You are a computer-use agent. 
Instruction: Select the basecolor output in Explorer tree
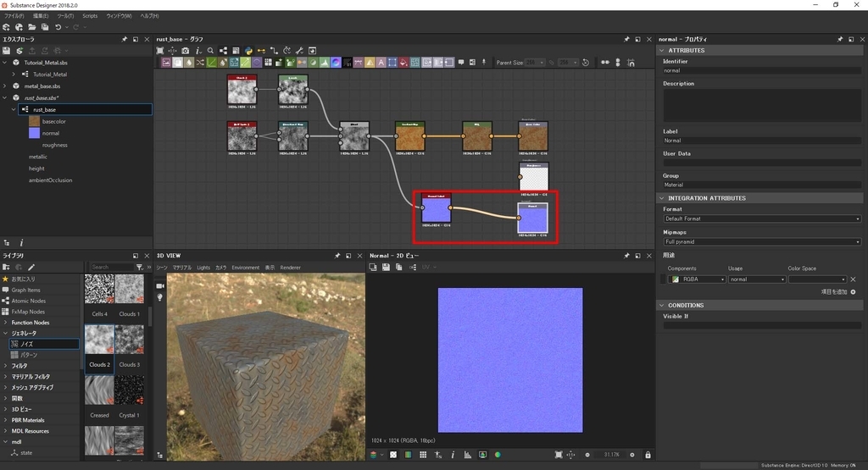pos(53,121)
